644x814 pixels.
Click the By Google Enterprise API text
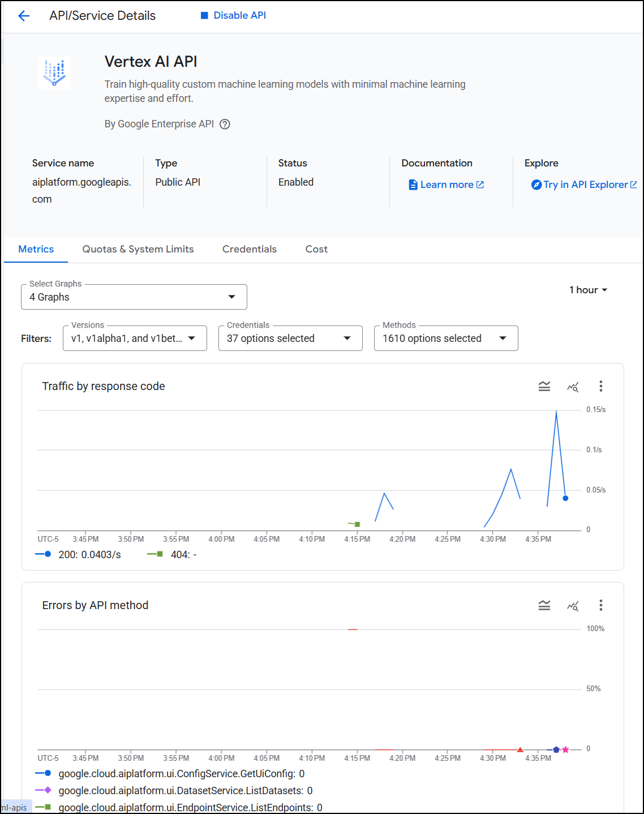coord(159,125)
